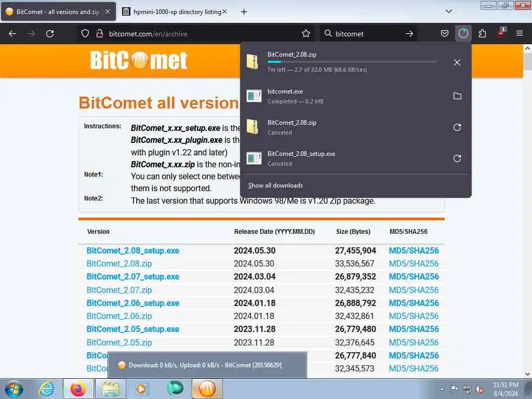List all open tabs with the chevron
The image size is (532, 399).
click(448, 11)
